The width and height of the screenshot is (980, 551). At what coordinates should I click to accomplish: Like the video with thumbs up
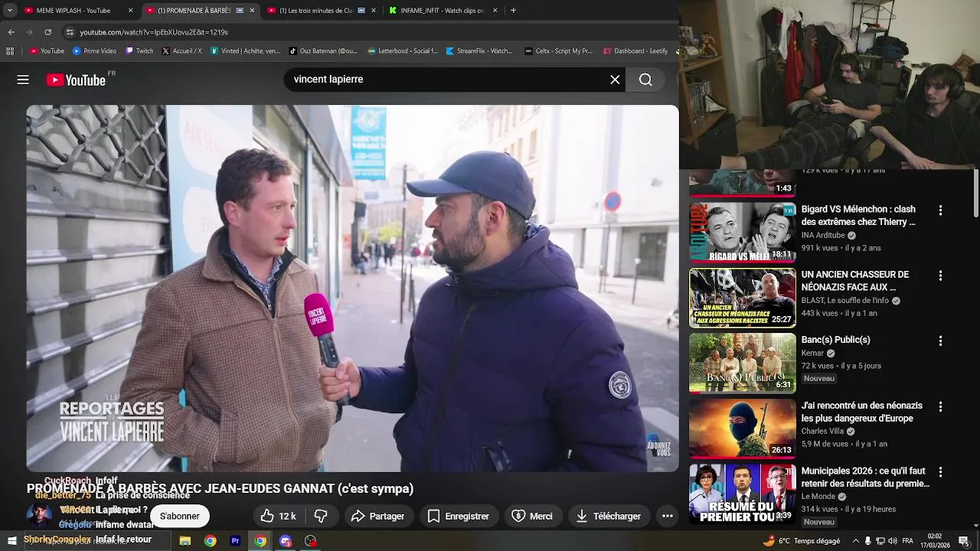[277, 517]
